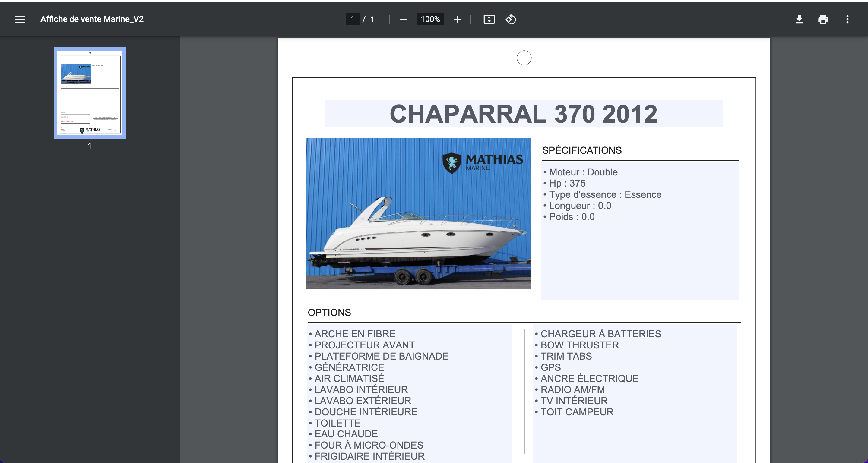
Task: Click the EAU CHAUDE option
Action: pyautogui.click(x=343, y=434)
